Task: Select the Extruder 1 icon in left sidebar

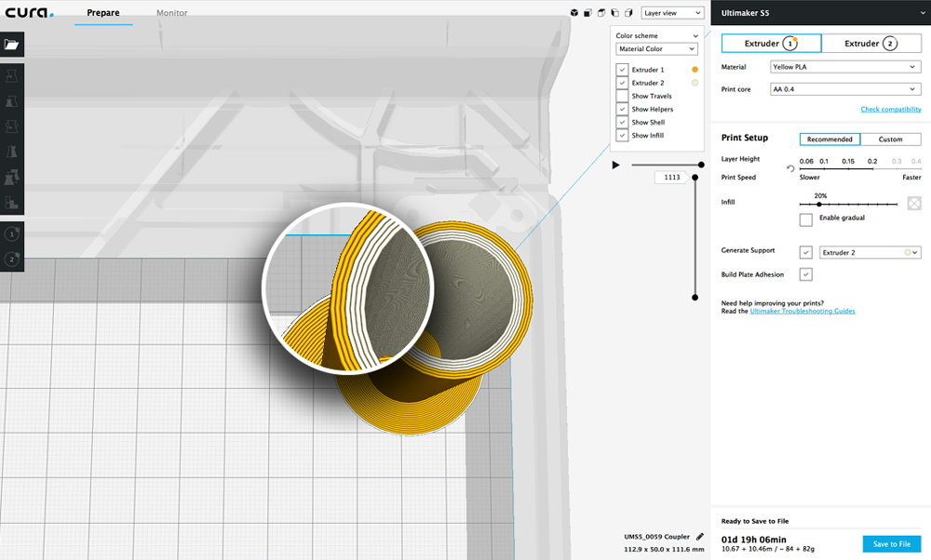Action: (12, 235)
